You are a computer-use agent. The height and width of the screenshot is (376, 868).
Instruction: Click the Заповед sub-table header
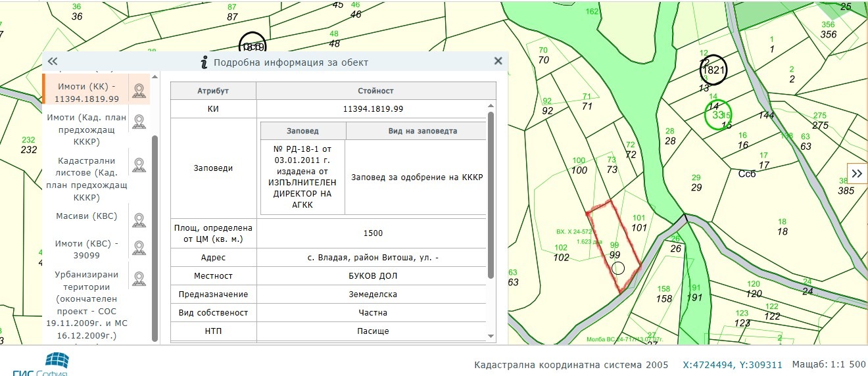(302, 131)
